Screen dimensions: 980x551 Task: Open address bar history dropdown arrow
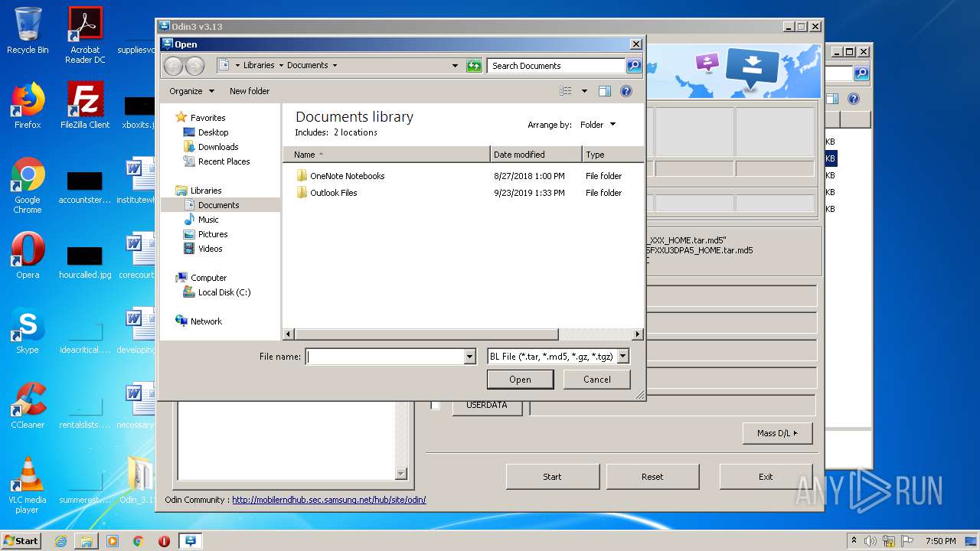(455, 66)
